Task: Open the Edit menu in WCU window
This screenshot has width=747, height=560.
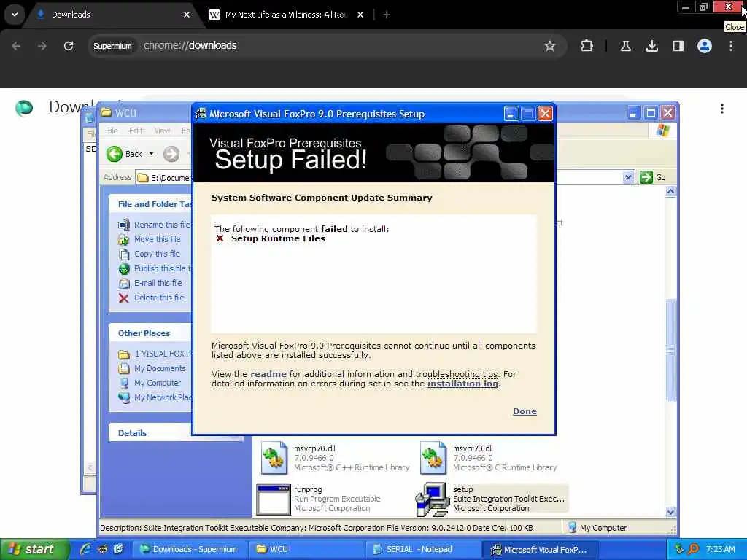Action: click(136, 131)
